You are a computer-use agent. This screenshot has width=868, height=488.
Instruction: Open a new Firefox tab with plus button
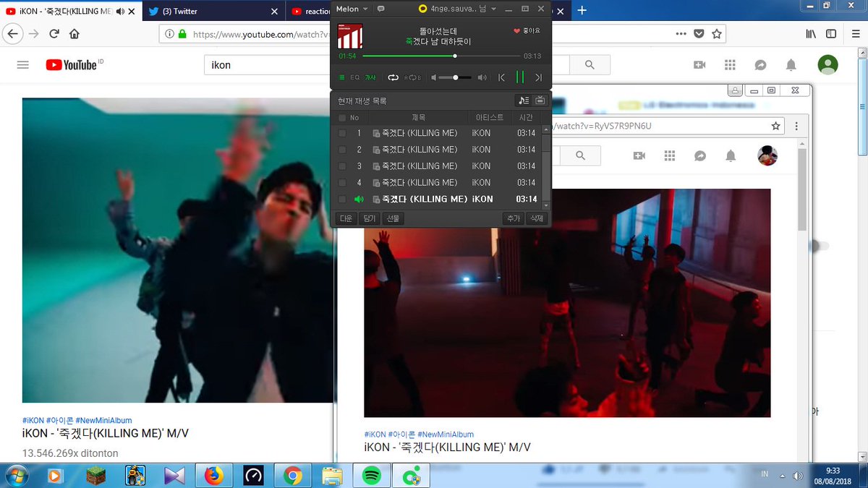582,10
